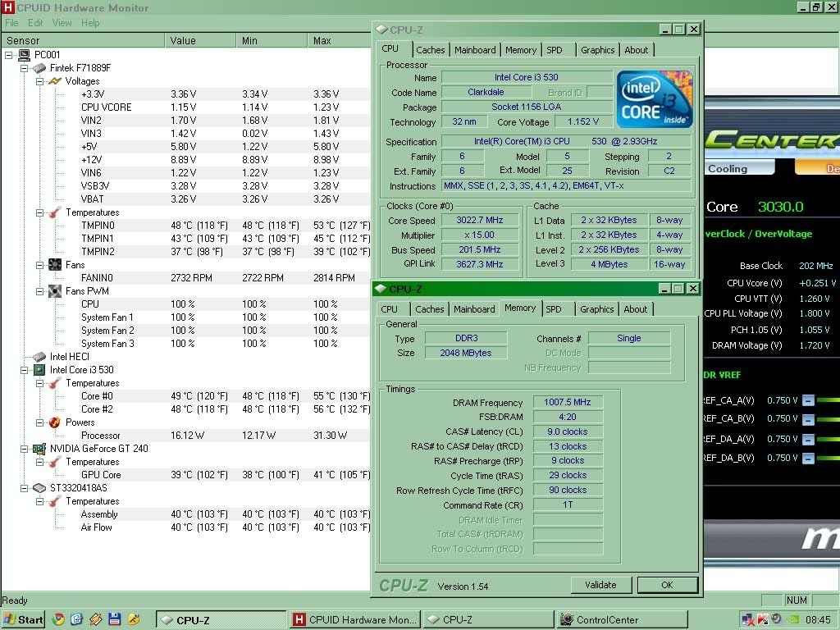Open the Edit menu in Hardware Monitor
Screen dimensions: 840x630
click(x=35, y=22)
